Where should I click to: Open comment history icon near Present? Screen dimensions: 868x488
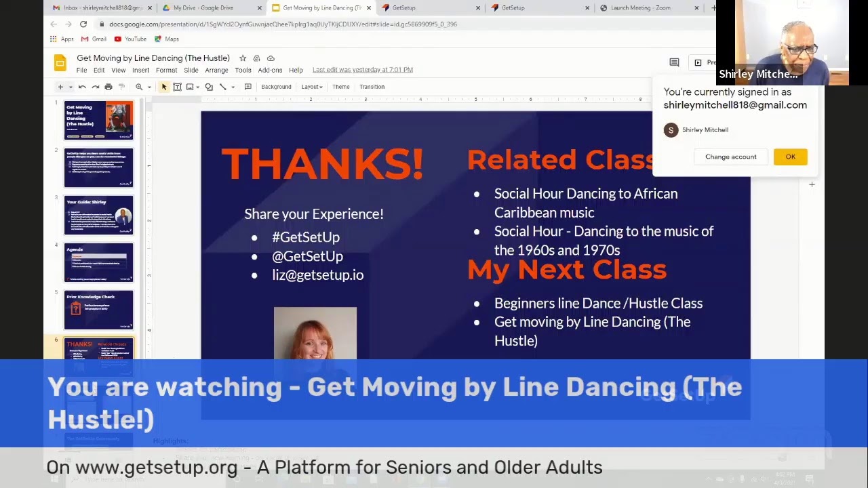click(674, 62)
